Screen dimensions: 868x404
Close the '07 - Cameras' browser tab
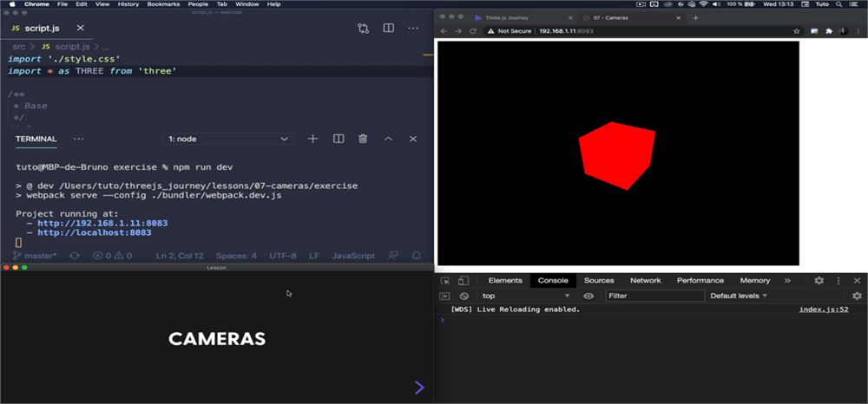pyautogui.click(x=679, y=17)
